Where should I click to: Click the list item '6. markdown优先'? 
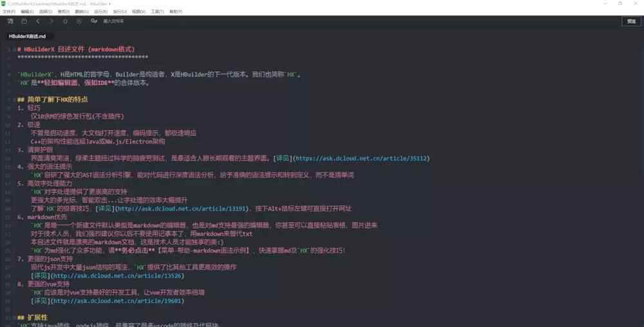(42, 217)
